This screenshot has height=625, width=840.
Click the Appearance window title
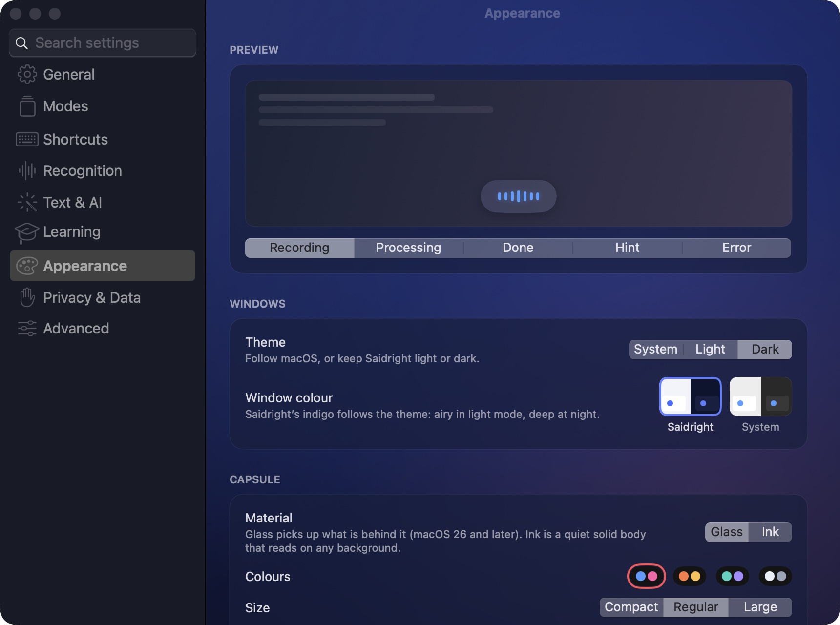(522, 13)
